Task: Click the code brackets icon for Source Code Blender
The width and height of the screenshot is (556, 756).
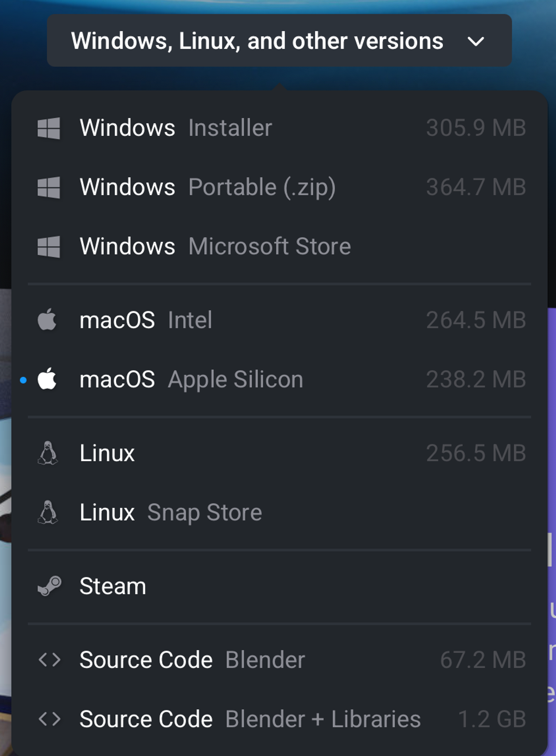Action: click(49, 660)
